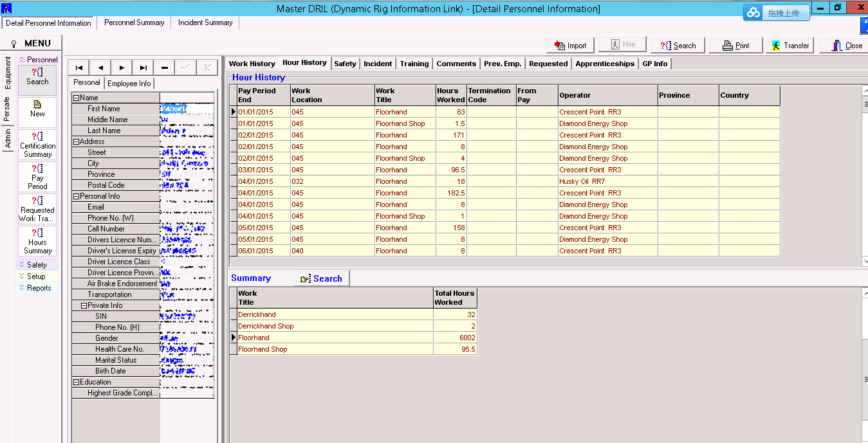Open Pay Period sidebar item

pos(37,176)
